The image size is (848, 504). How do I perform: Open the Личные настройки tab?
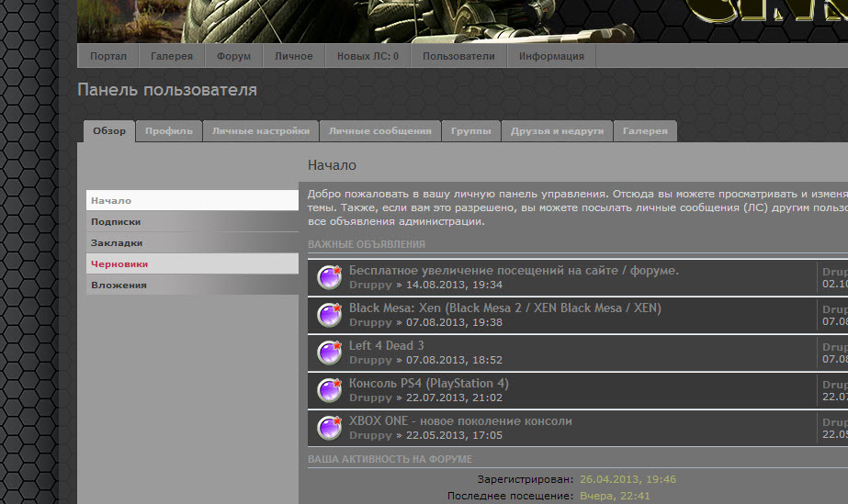pyautogui.click(x=260, y=131)
